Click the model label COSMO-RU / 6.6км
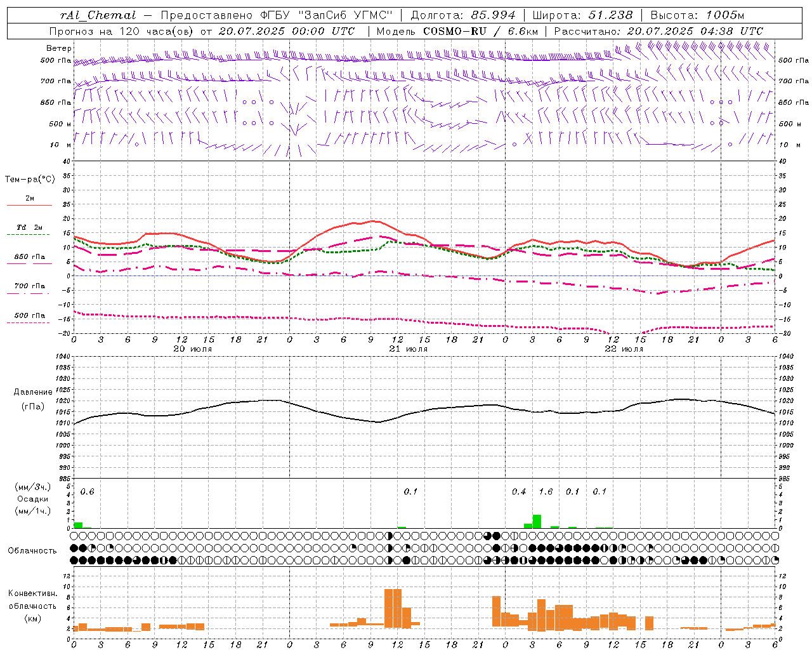 coord(480,31)
